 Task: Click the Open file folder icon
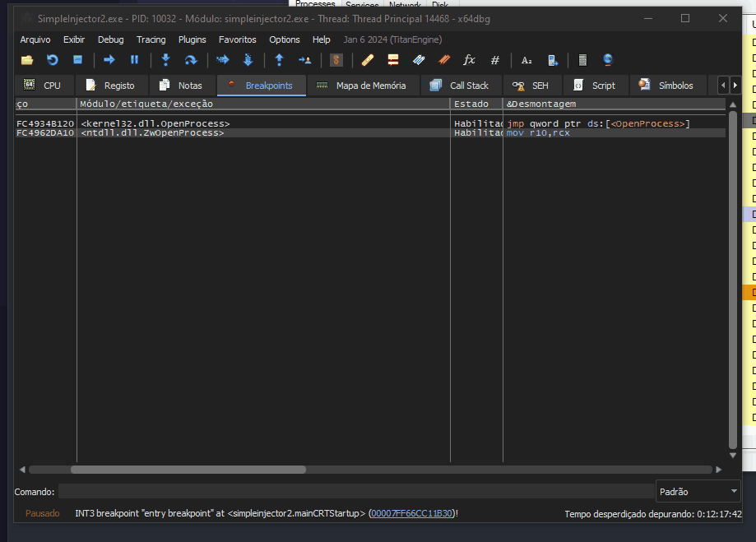27,60
